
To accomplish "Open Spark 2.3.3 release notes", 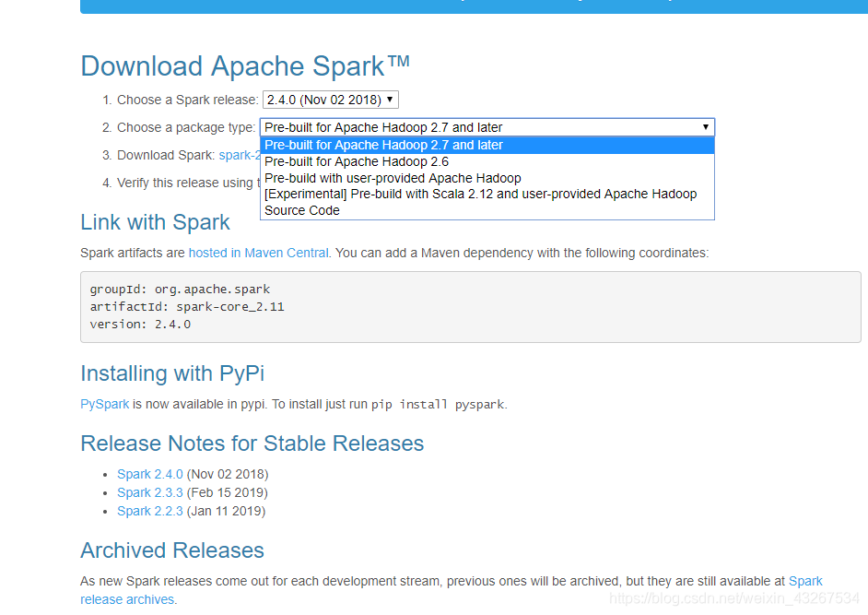I will pyautogui.click(x=150, y=492).
